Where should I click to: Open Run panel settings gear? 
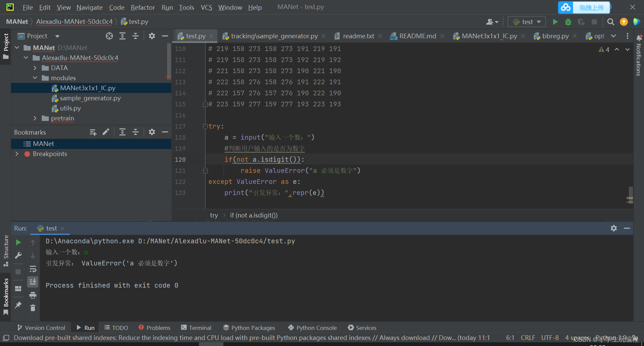(x=614, y=228)
